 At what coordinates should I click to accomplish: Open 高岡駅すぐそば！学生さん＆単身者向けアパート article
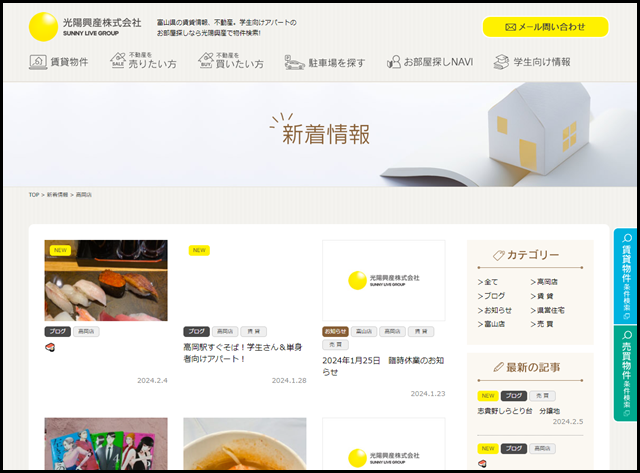(243, 353)
